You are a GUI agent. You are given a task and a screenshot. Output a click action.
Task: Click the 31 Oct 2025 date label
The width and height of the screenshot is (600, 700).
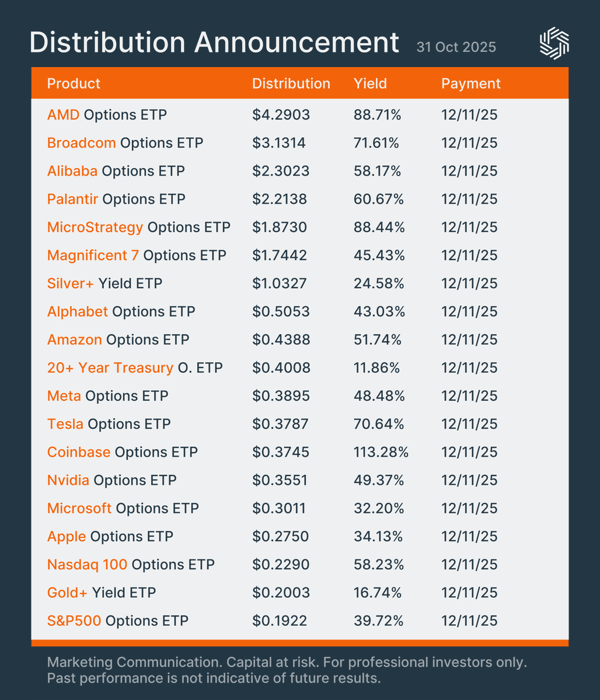pyautogui.click(x=456, y=47)
